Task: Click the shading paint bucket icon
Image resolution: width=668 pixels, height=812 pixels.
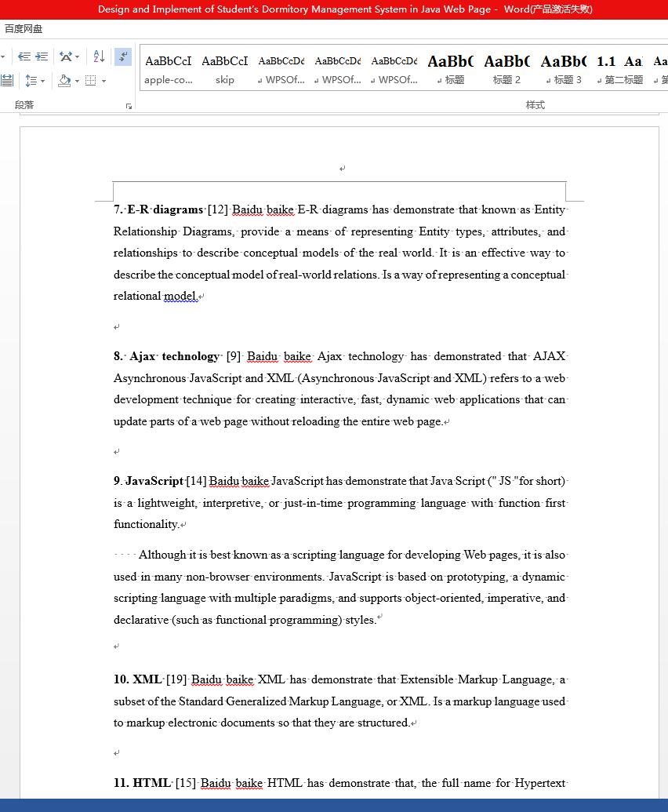Action: [64, 80]
